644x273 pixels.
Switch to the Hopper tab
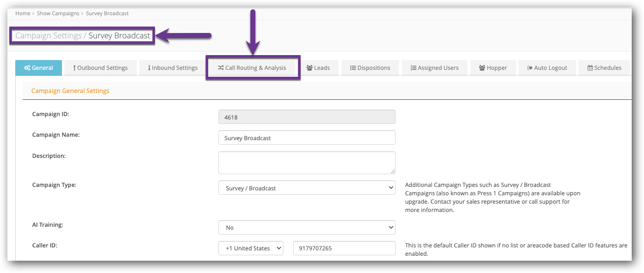[492, 68]
